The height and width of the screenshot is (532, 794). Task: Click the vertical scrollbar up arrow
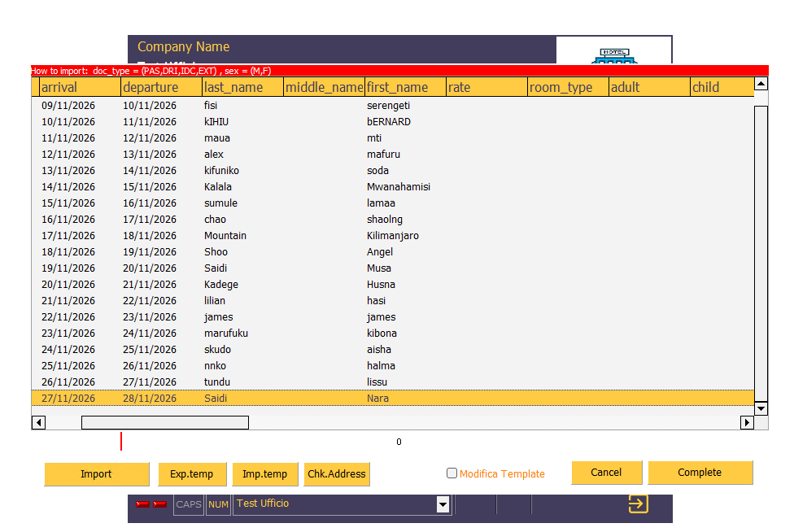coord(761,84)
